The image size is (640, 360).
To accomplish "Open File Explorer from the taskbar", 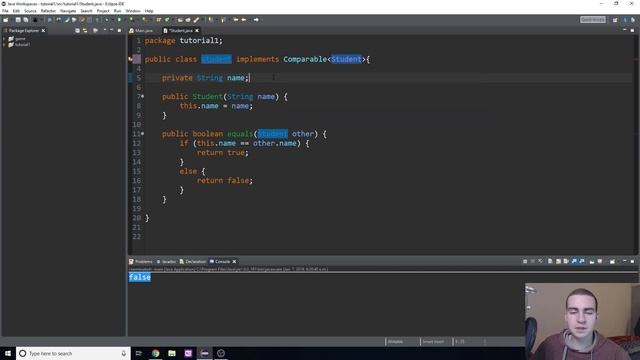I will click(172, 353).
